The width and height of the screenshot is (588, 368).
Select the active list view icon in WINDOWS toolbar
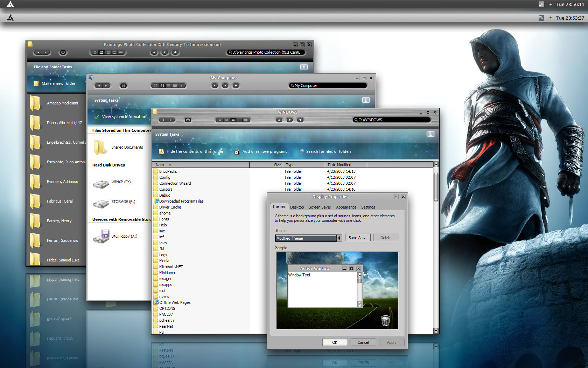pyautogui.click(x=233, y=120)
